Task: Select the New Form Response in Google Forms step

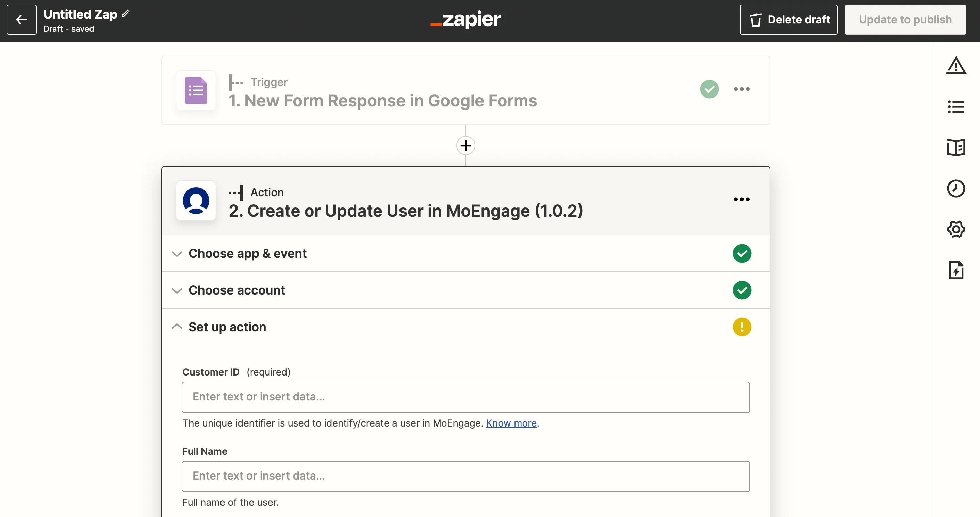Action: pos(465,90)
